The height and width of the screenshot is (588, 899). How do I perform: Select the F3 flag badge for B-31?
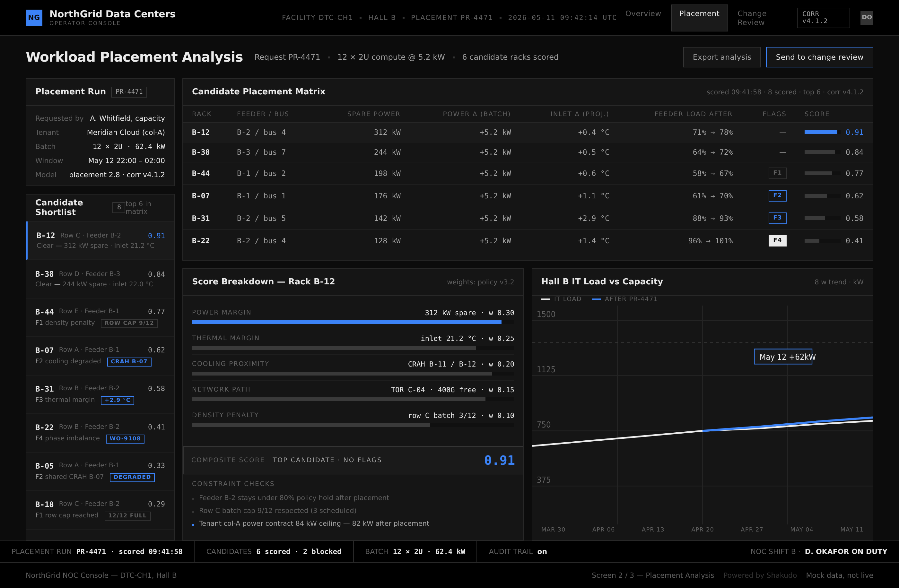coord(777,218)
